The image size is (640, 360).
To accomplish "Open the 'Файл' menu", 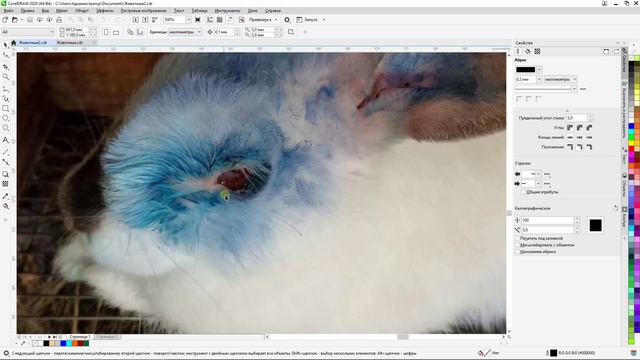I will coord(8,11).
